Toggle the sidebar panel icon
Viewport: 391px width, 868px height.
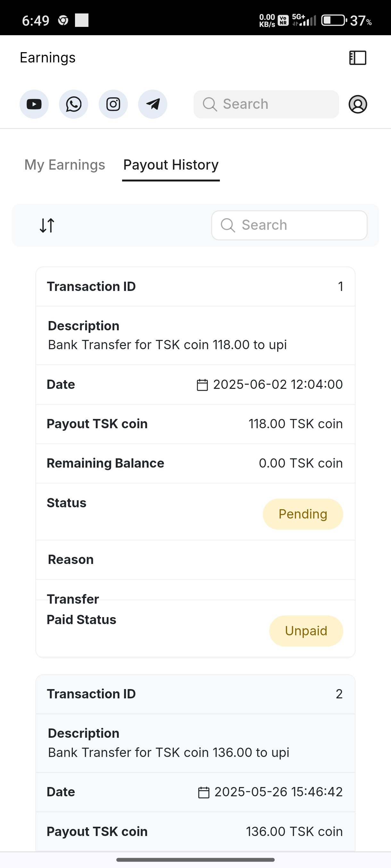click(x=358, y=58)
